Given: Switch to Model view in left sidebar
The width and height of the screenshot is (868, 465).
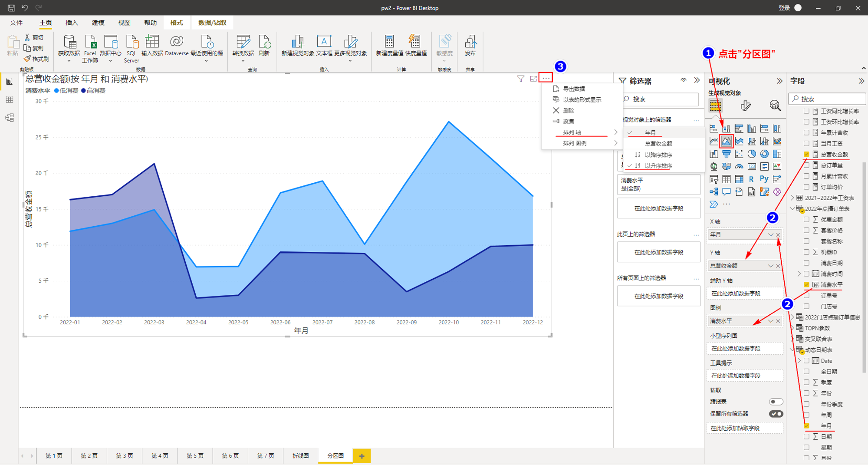Looking at the screenshot, I should click(x=10, y=118).
